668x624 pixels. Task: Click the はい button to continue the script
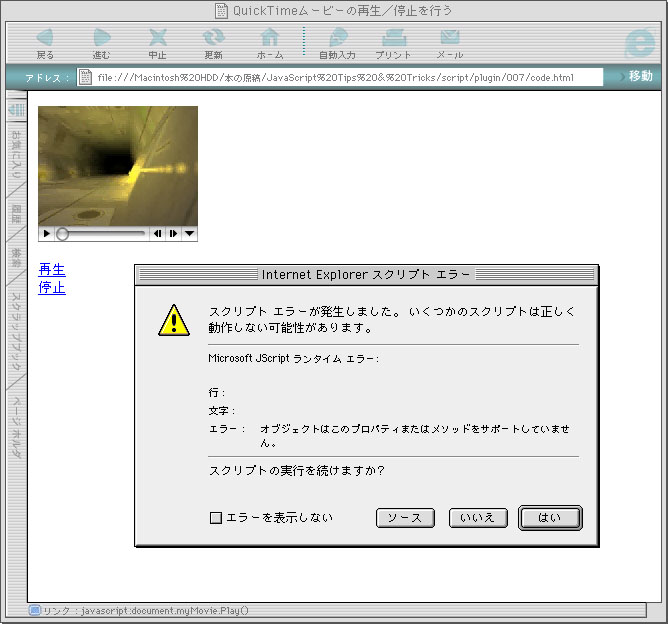[550, 518]
